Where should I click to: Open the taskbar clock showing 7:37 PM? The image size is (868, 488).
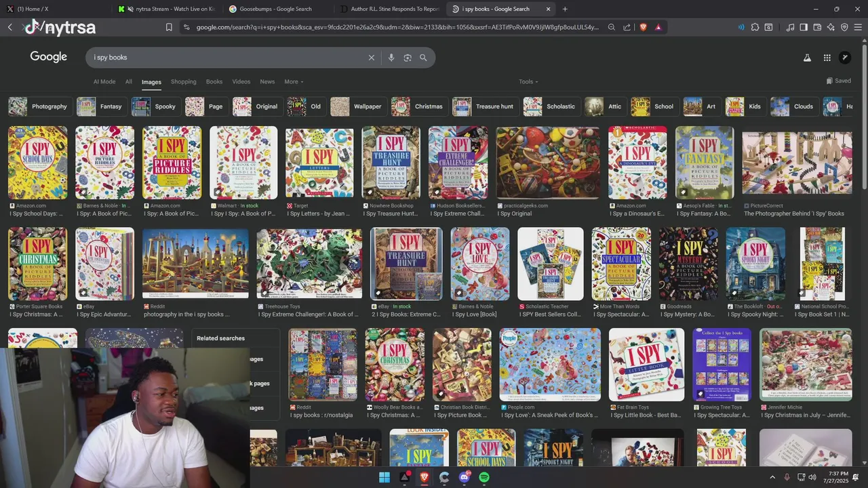click(x=838, y=477)
